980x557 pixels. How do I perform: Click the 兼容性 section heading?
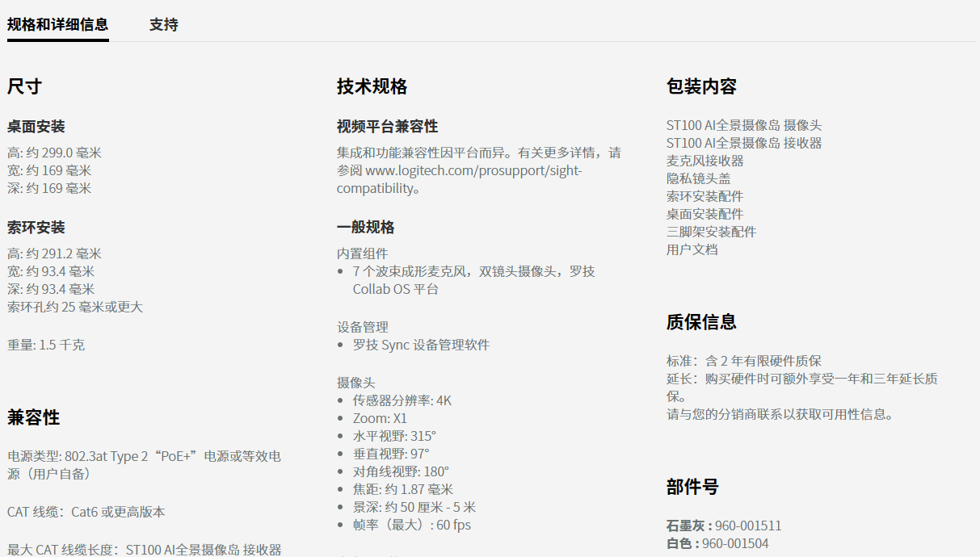[33, 417]
